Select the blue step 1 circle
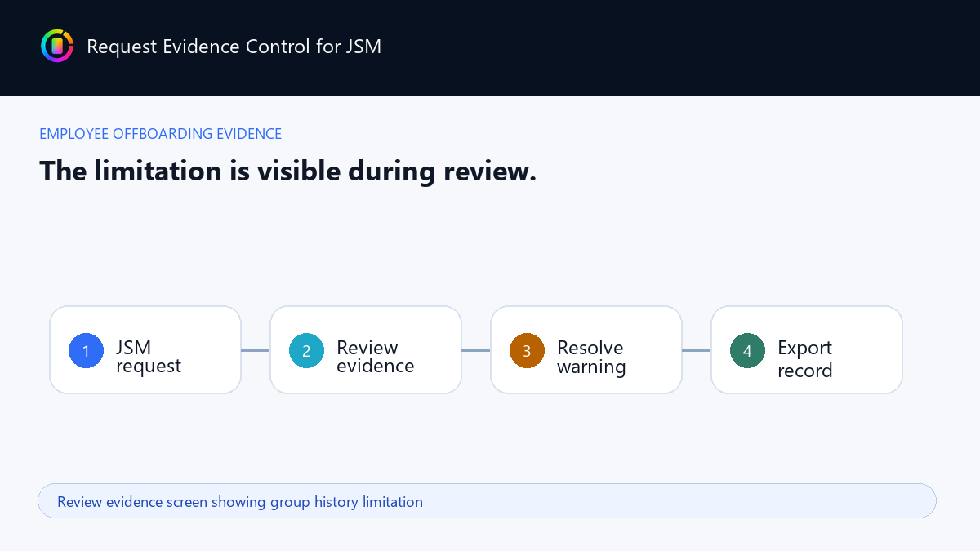980x551 pixels. point(86,350)
